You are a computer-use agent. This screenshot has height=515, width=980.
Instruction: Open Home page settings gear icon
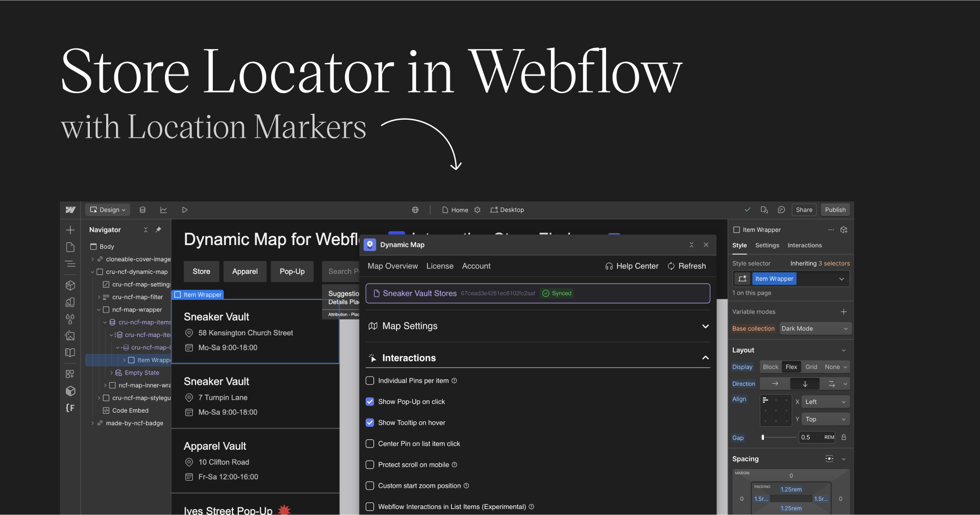coord(477,210)
